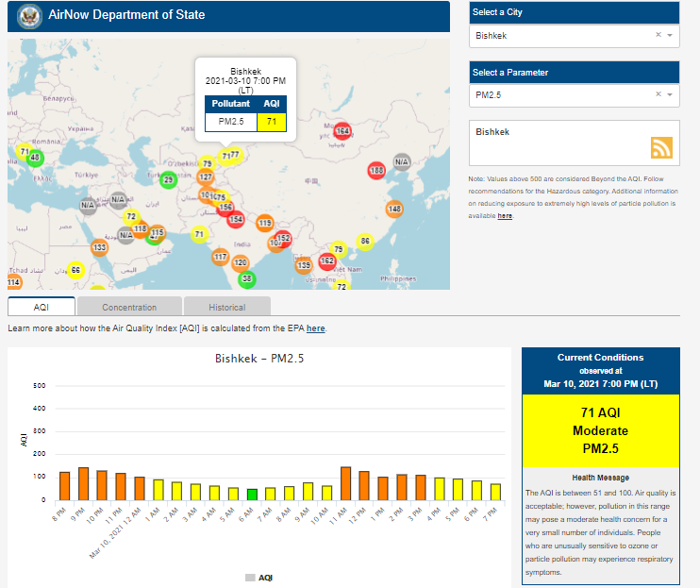Click the orange 148 map marker
The height and width of the screenshot is (588, 700).
pos(394,209)
